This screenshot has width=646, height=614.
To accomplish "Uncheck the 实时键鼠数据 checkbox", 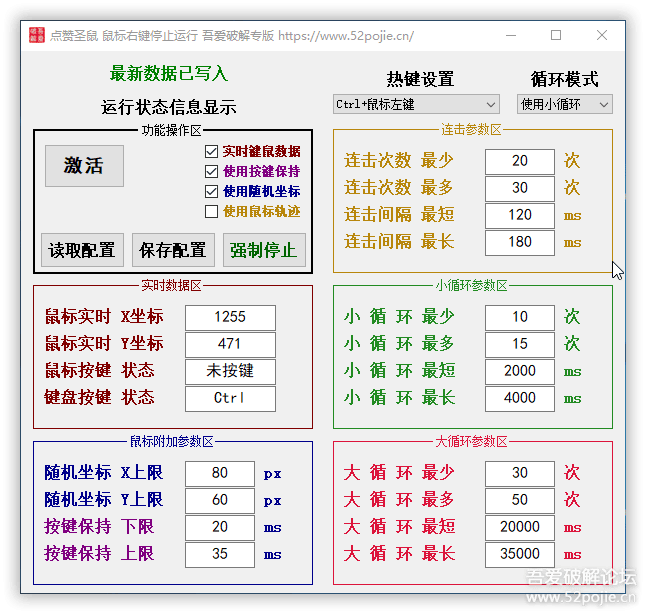I will [x=211, y=151].
